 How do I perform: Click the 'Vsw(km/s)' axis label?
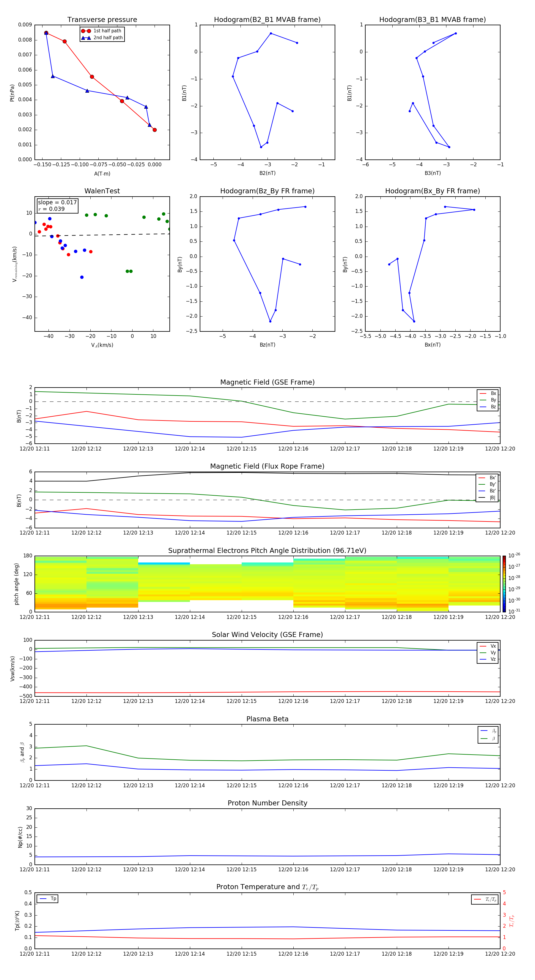pyautogui.click(x=12, y=668)
